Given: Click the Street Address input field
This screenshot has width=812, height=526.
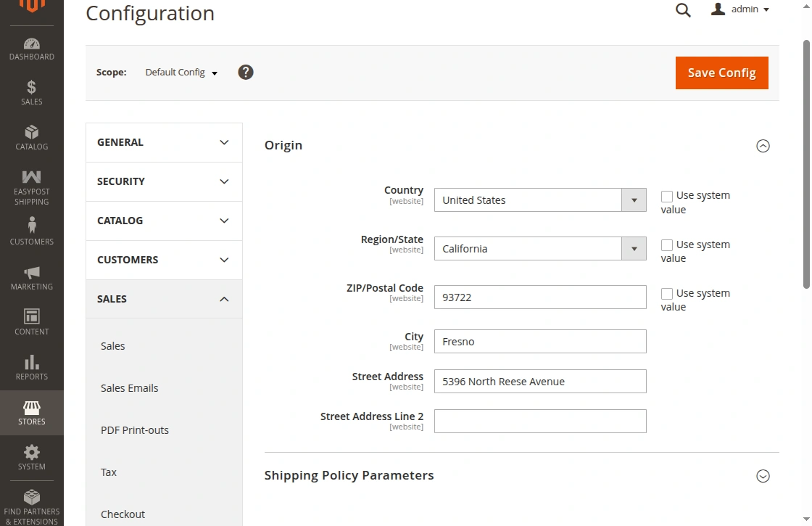Looking at the screenshot, I should coord(540,382).
